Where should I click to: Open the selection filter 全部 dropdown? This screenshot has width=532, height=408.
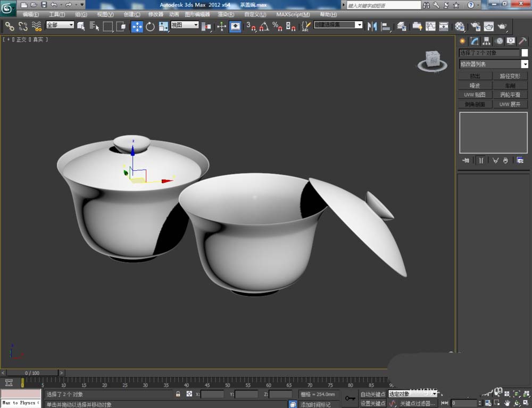(x=60, y=25)
